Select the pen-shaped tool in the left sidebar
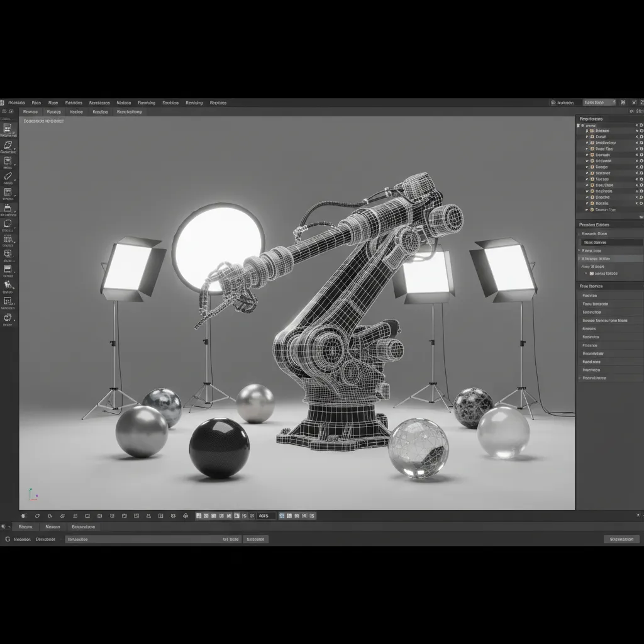The height and width of the screenshot is (644, 644). point(8,177)
